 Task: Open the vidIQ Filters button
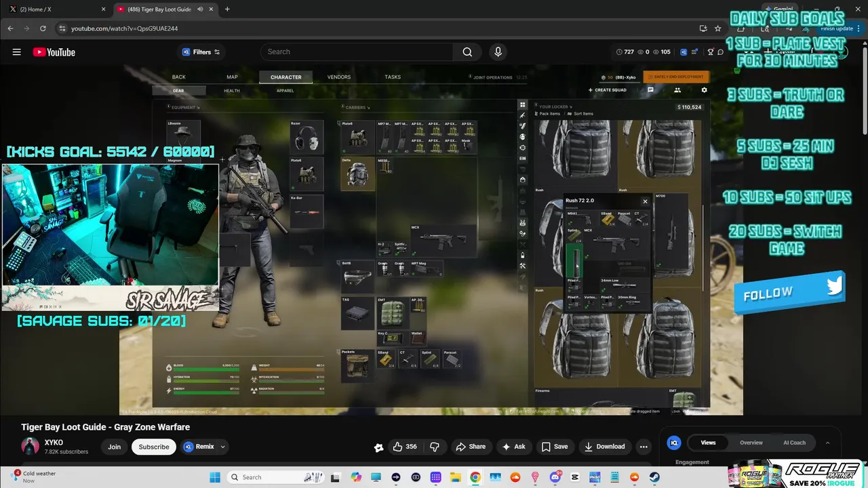tap(201, 52)
